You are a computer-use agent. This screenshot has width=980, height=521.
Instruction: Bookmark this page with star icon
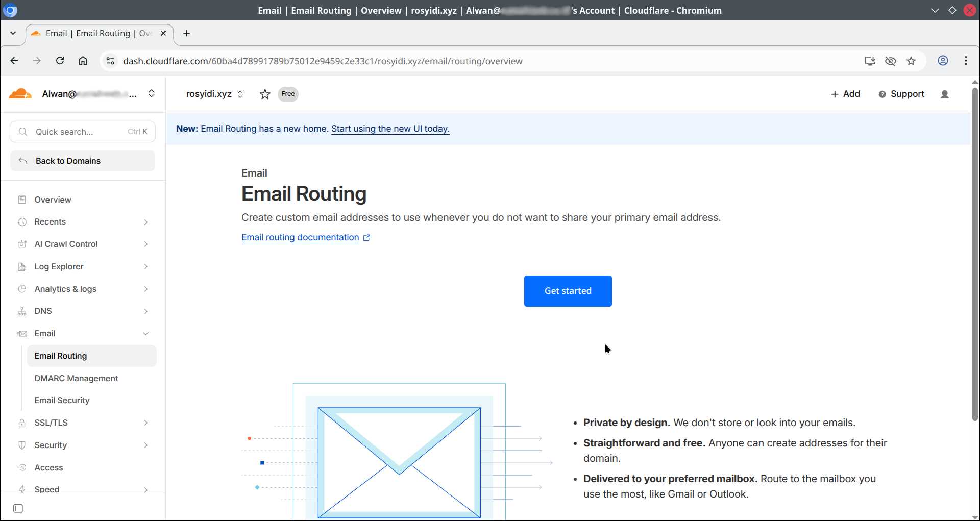click(911, 61)
